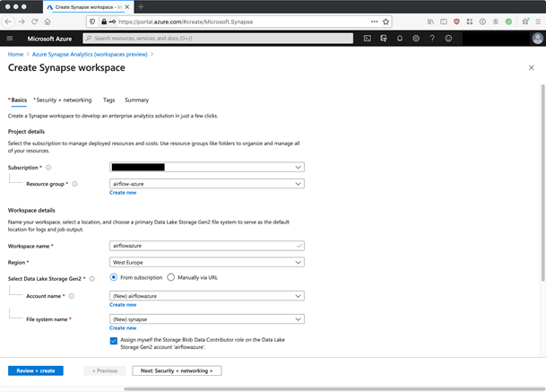Screen dimensions: 546x392
Task: Select the Manually via URL option
Action: (171, 277)
